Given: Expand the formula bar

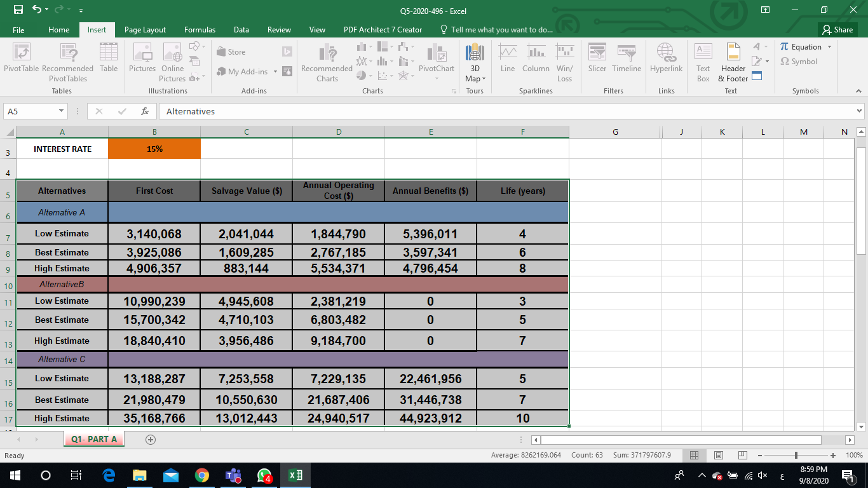Looking at the screenshot, I should (x=859, y=111).
